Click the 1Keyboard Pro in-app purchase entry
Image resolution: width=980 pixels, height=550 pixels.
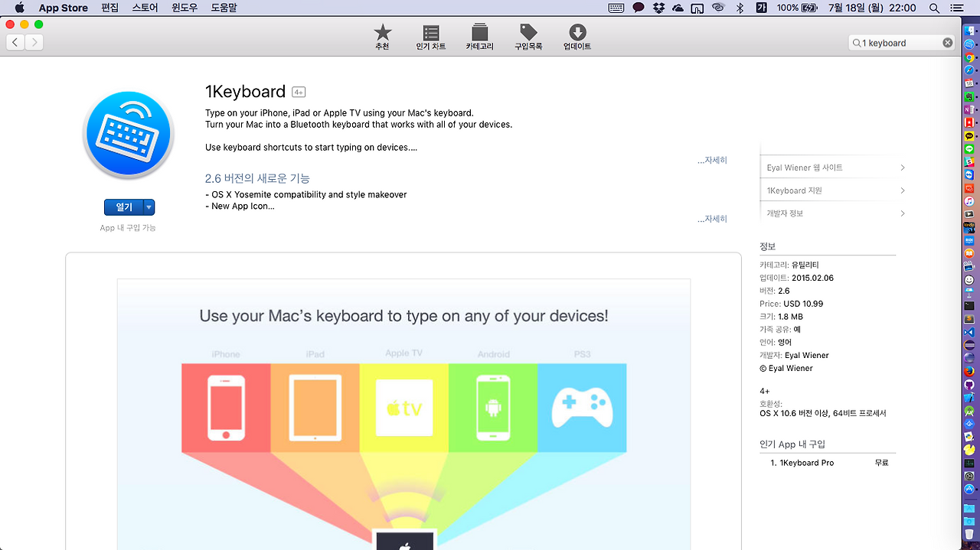click(x=806, y=463)
